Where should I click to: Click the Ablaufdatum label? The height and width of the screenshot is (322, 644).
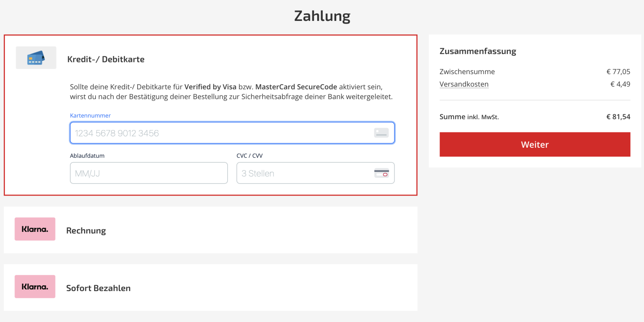click(x=87, y=156)
